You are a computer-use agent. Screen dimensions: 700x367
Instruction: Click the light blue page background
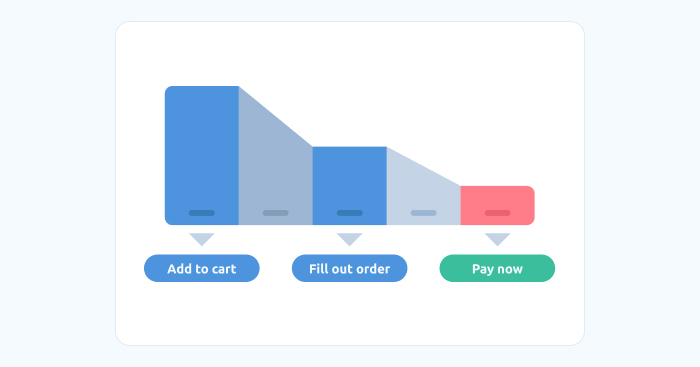click(x=56, y=183)
